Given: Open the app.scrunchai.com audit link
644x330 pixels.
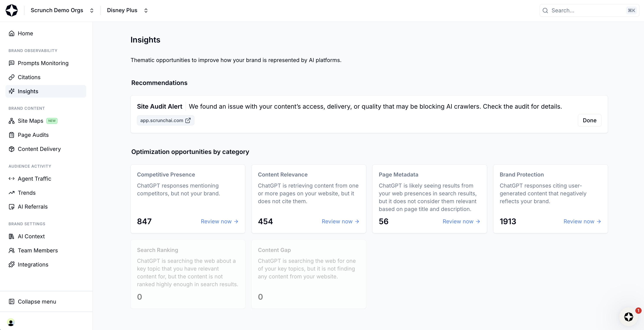Looking at the screenshot, I should (165, 120).
